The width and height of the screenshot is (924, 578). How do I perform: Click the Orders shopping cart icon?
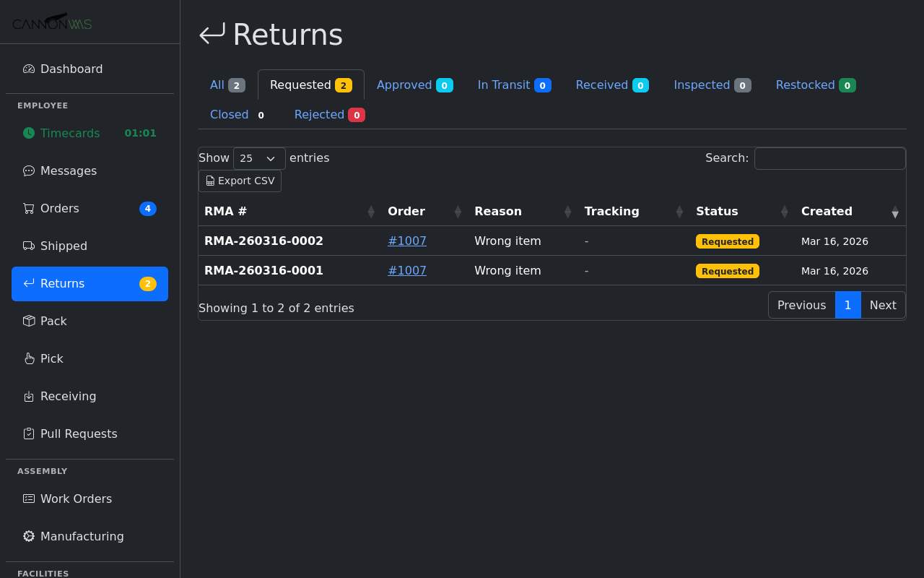coord(28,208)
